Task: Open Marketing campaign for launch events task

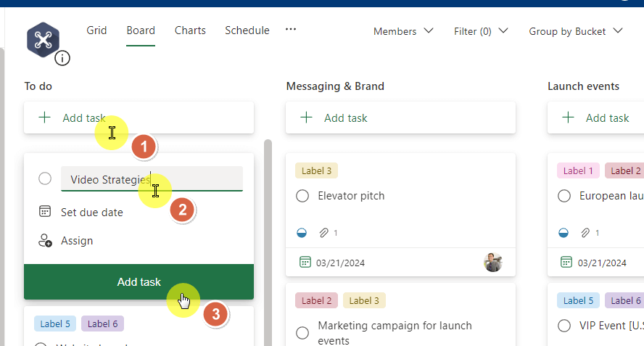Action: coord(395,333)
